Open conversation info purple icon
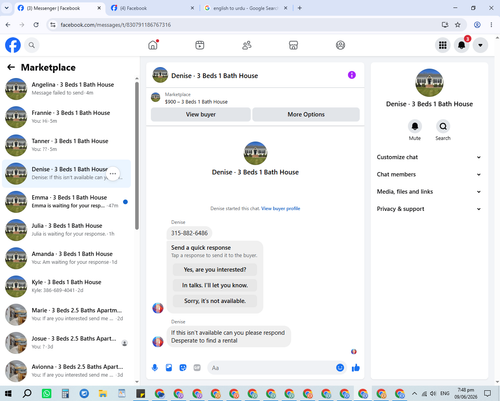This screenshot has height=401, width=500. click(352, 75)
